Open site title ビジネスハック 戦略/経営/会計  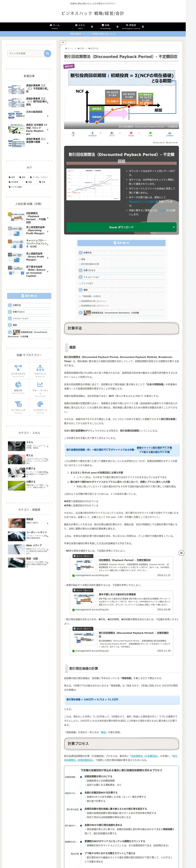click(x=93, y=13)
